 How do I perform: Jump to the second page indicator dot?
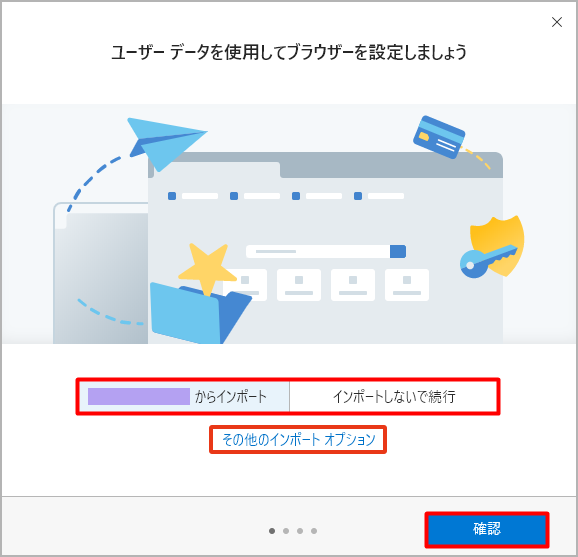(x=286, y=531)
